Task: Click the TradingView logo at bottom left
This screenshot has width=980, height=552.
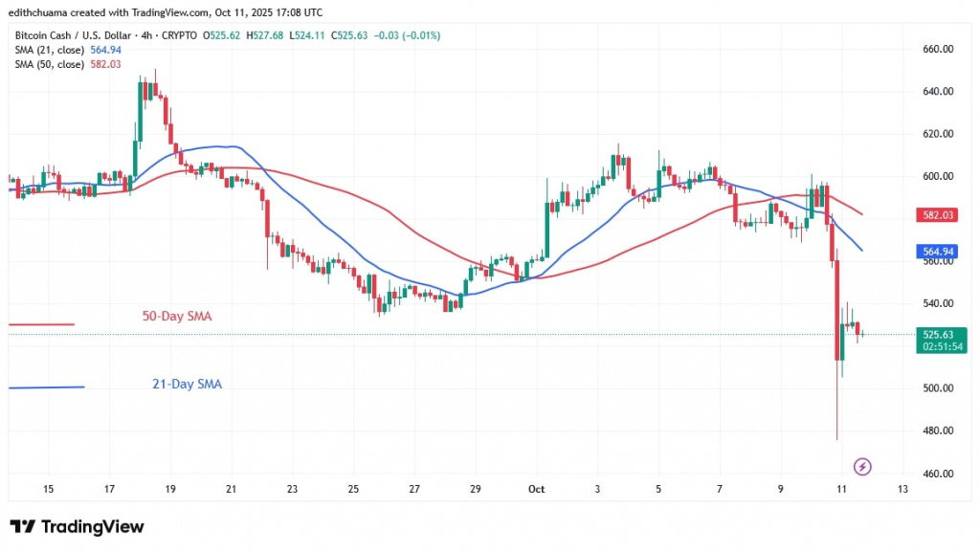Action: pyautogui.click(x=77, y=527)
